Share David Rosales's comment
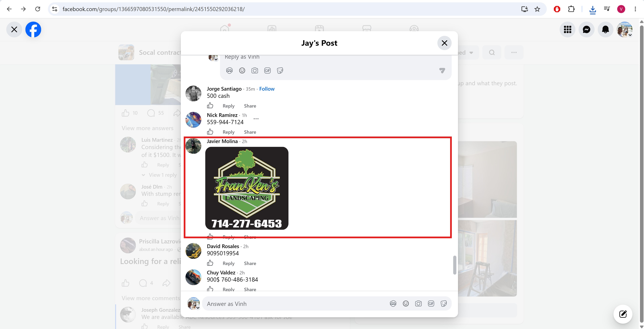This screenshot has height=329, width=644. [250, 263]
